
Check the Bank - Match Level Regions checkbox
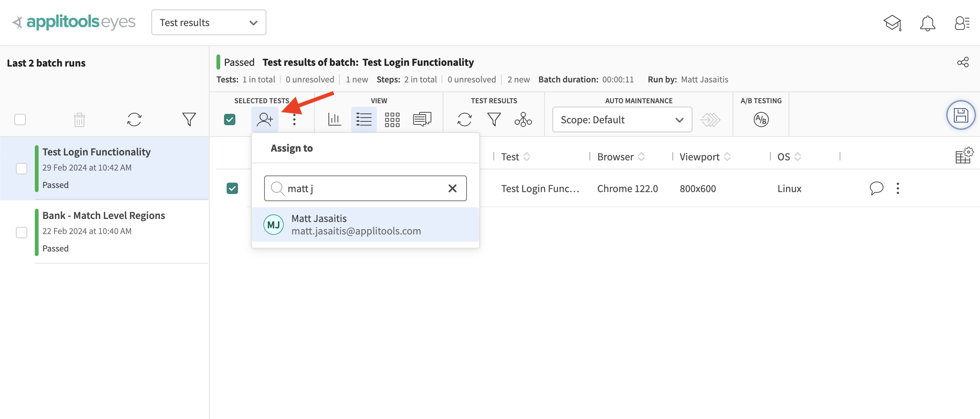tap(22, 232)
